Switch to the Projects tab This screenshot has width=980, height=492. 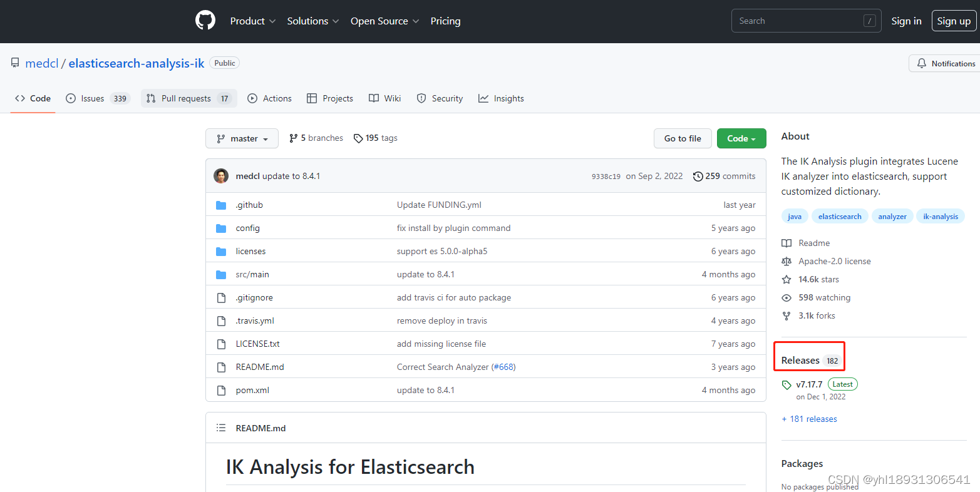click(x=330, y=98)
